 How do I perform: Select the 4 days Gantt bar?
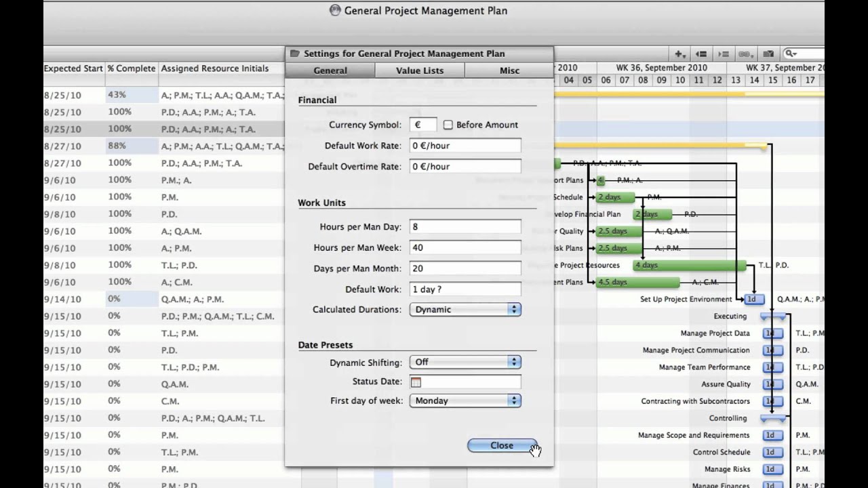[x=689, y=265]
